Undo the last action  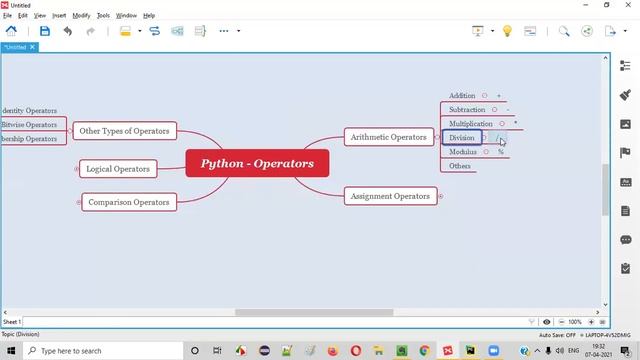point(68,31)
